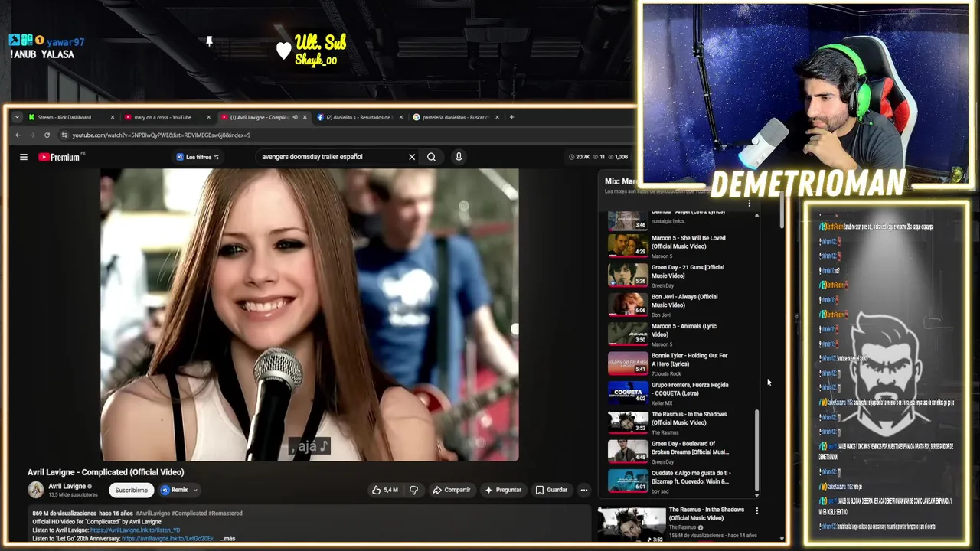Image resolution: width=980 pixels, height=551 pixels.
Task: Switch to the Stream - Kick Dashboard tab
Action: point(65,117)
